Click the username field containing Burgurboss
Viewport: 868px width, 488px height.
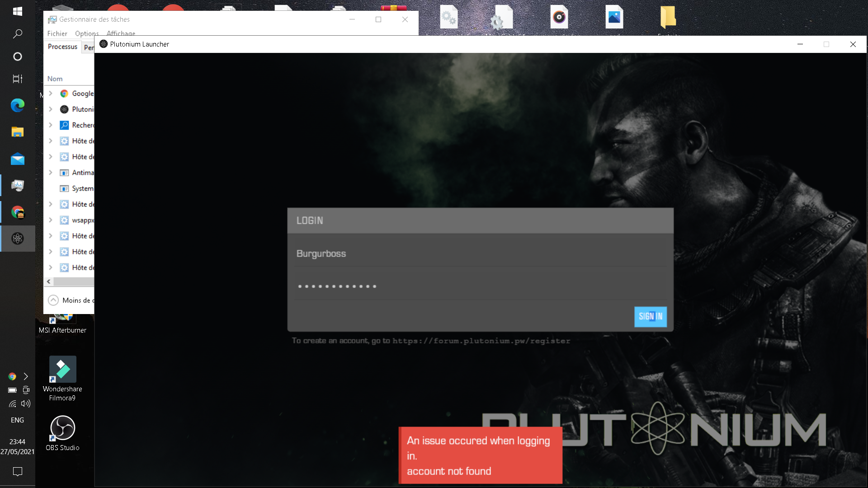pyautogui.click(x=481, y=253)
